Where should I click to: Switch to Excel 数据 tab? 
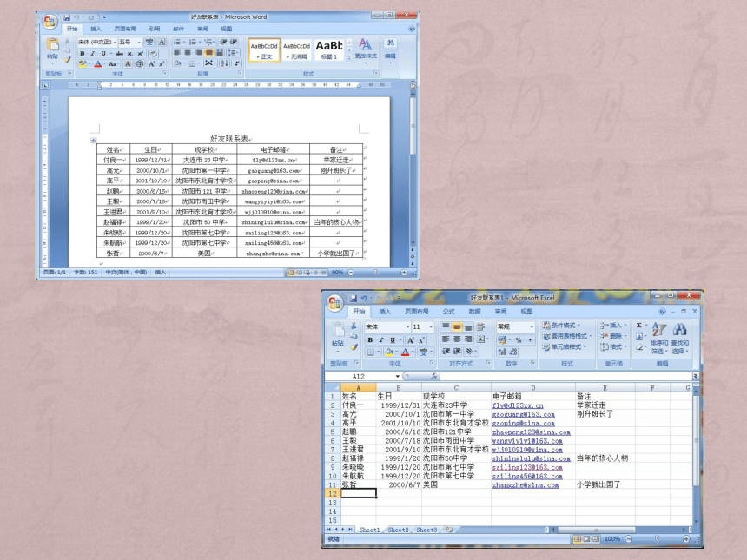click(474, 312)
